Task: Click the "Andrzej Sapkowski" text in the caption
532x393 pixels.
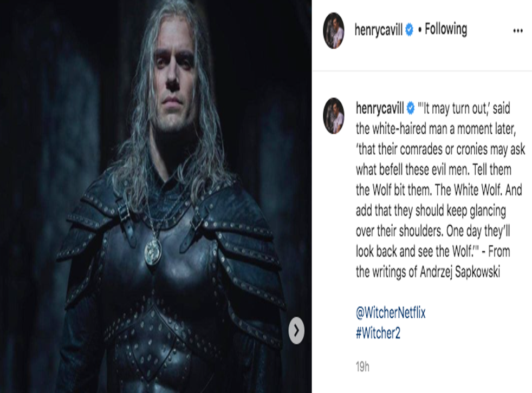Action: click(460, 272)
